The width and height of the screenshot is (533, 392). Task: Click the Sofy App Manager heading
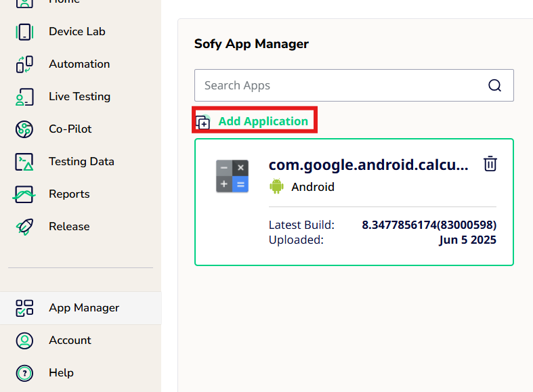pos(251,44)
